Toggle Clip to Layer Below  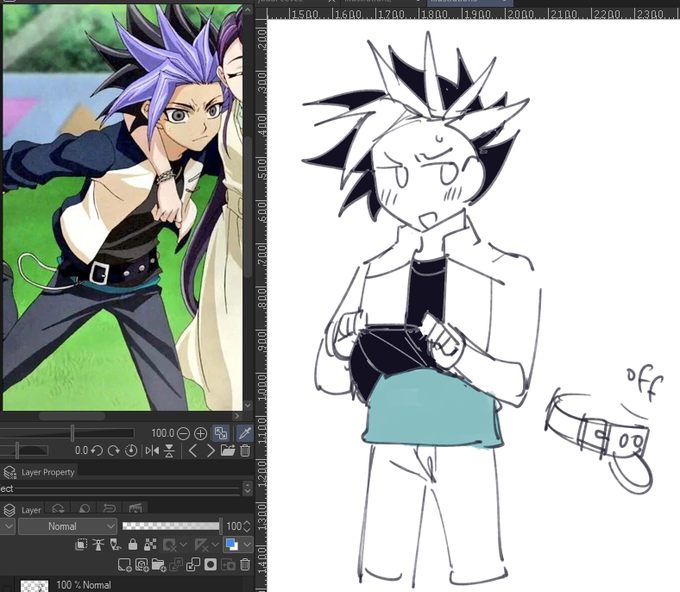point(81,544)
